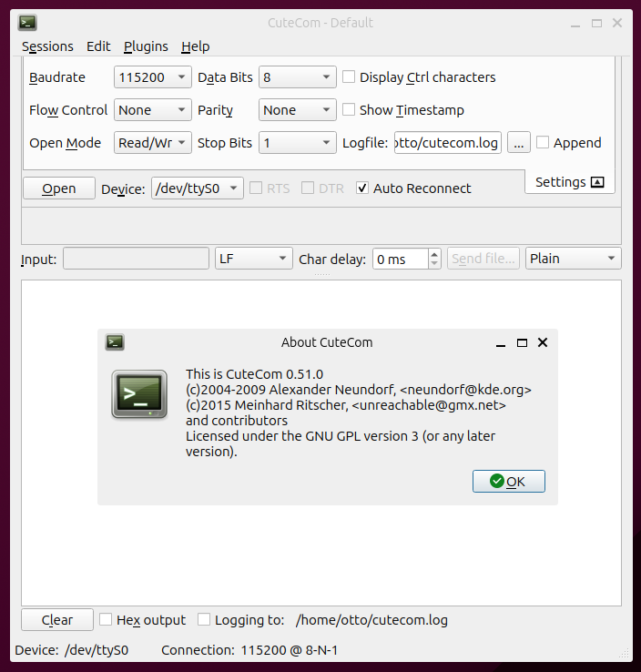Click the Clear output button

click(57, 620)
